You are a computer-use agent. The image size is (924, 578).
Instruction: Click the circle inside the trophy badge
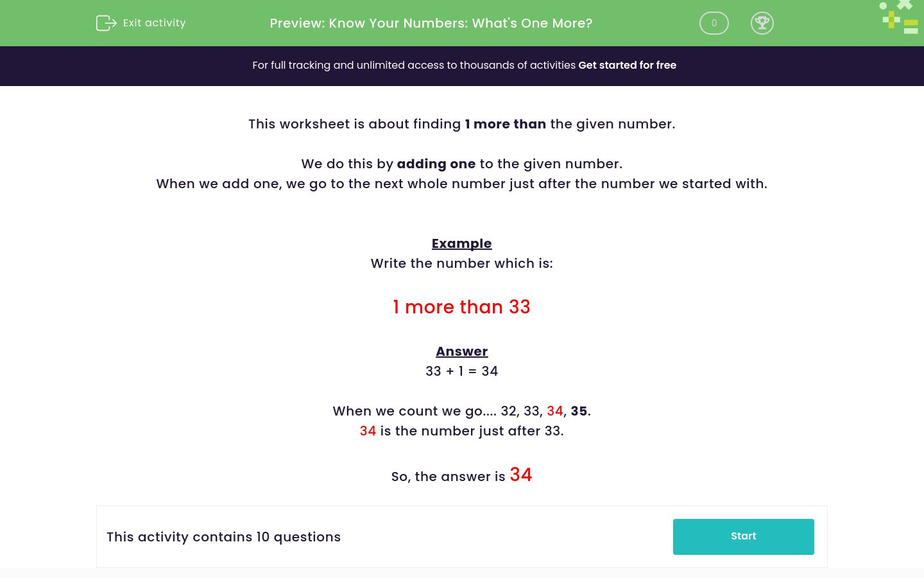tap(762, 23)
